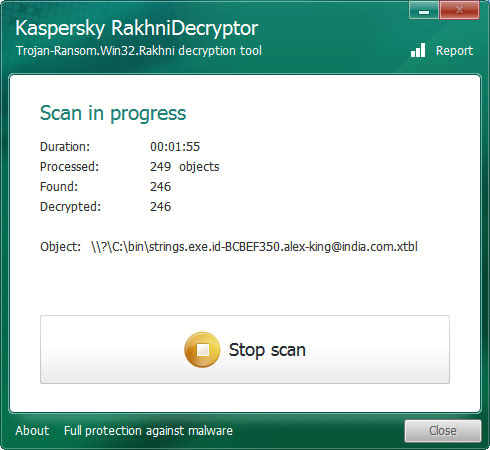Image resolution: width=490 pixels, height=450 pixels.
Task: Click the Duration: label
Action: pos(65,147)
